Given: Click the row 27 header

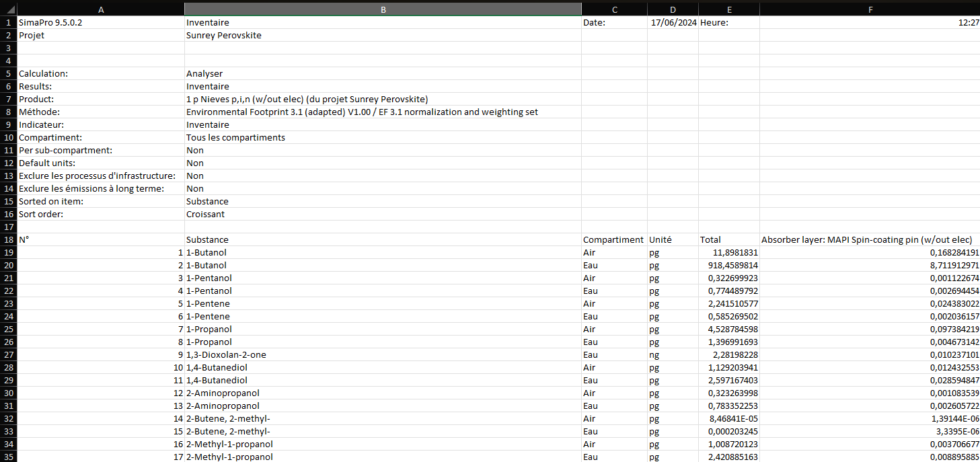Looking at the screenshot, I should [8, 355].
